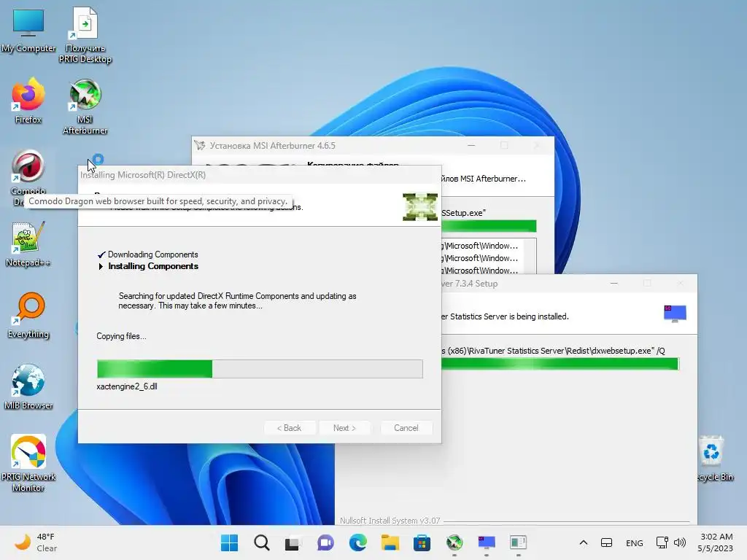Click the RivaTuner Setup progress bar

[x=560, y=364]
